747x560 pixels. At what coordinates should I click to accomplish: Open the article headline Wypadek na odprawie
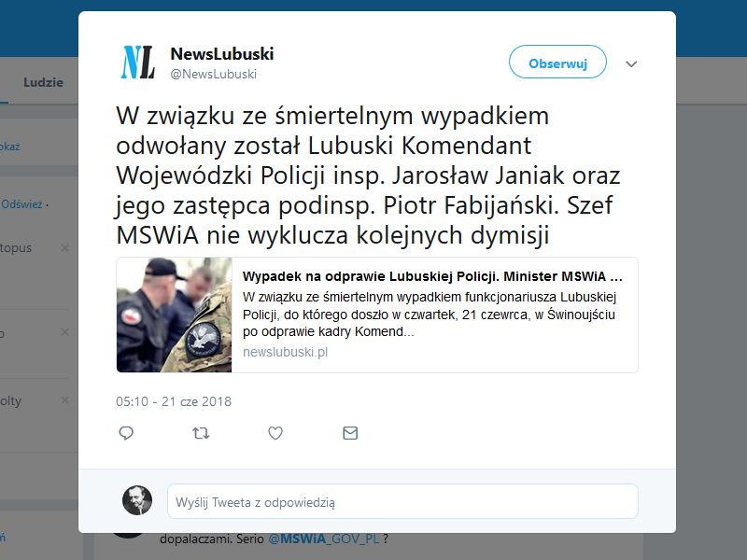(x=432, y=276)
